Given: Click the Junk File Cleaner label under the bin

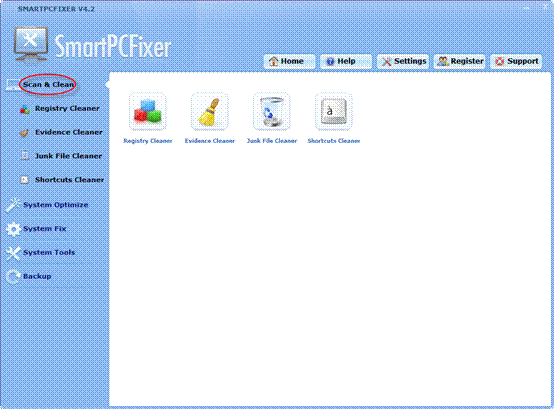Looking at the screenshot, I should click(x=272, y=141).
